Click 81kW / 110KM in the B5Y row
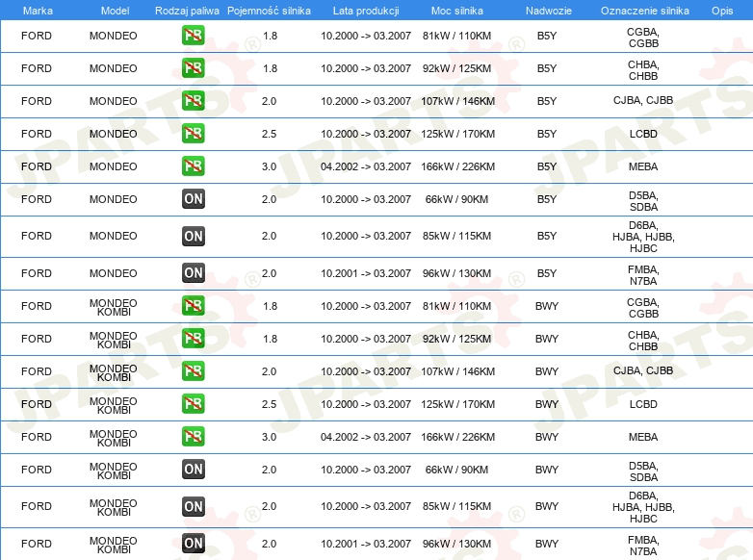753x560 pixels. coord(456,36)
